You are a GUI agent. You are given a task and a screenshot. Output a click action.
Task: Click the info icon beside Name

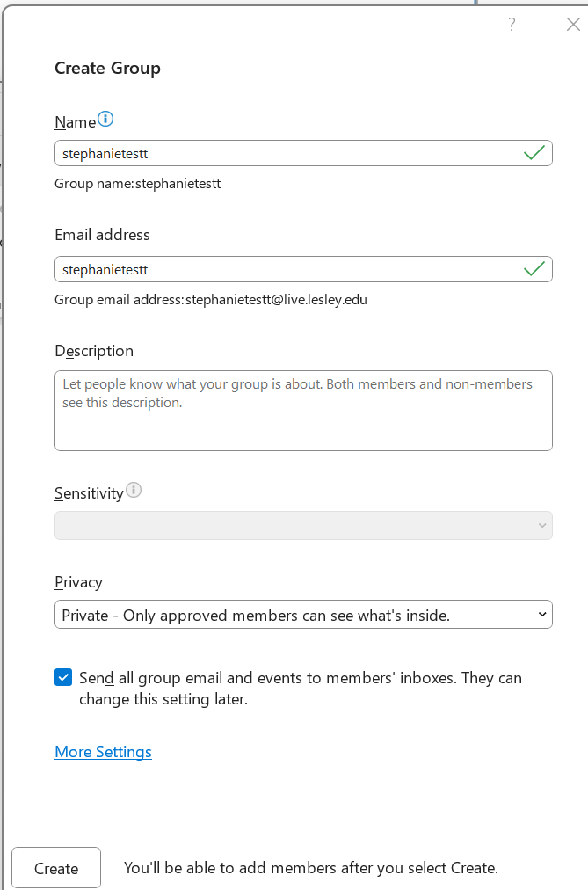[105, 120]
